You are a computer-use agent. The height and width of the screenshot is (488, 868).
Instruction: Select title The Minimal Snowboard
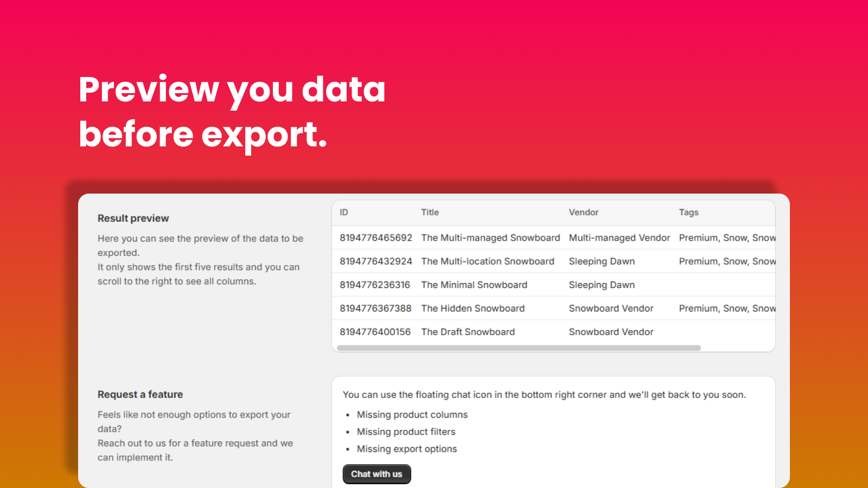[474, 285]
